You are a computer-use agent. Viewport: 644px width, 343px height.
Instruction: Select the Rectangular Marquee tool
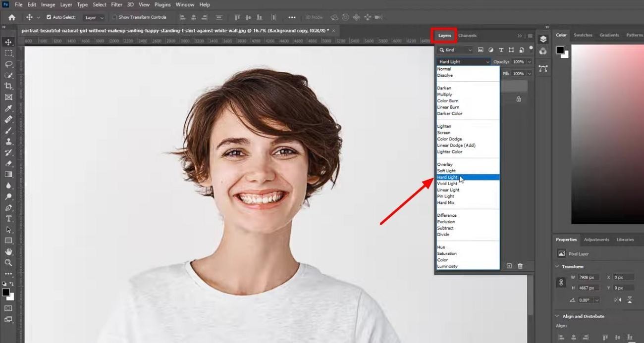8,53
